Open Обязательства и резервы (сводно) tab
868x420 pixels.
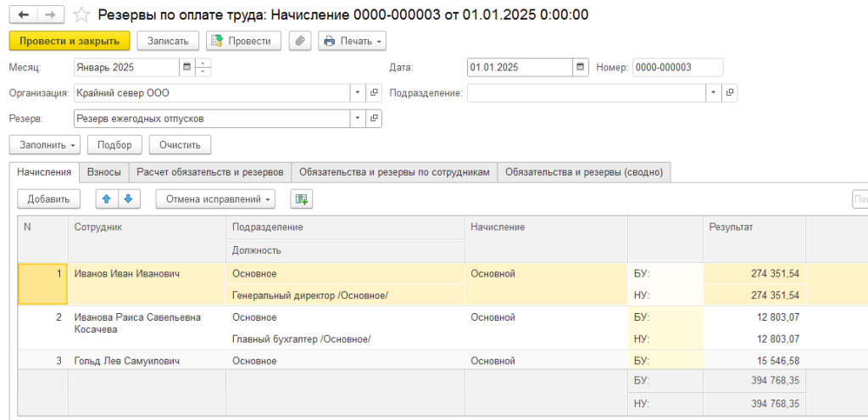point(584,172)
